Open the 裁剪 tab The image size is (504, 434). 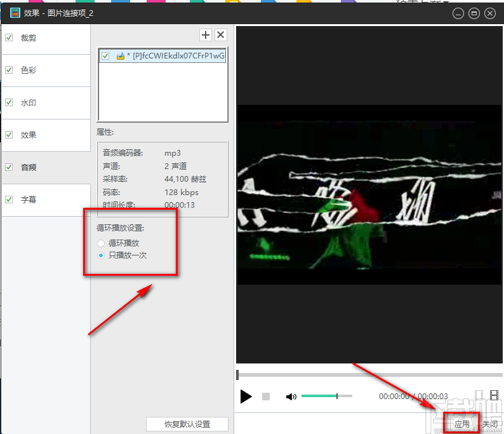click(x=46, y=38)
